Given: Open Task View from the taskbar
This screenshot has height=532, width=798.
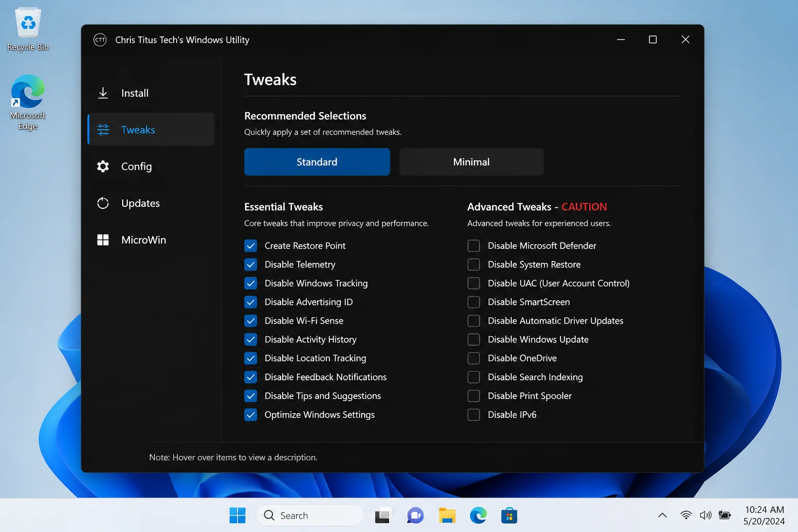Looking at the screenshot, I should (x=383, y=515).
